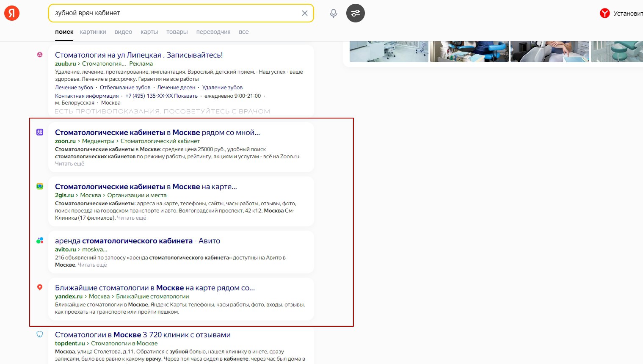
Task: Switch to the видео tab
Action: [123, 32]
